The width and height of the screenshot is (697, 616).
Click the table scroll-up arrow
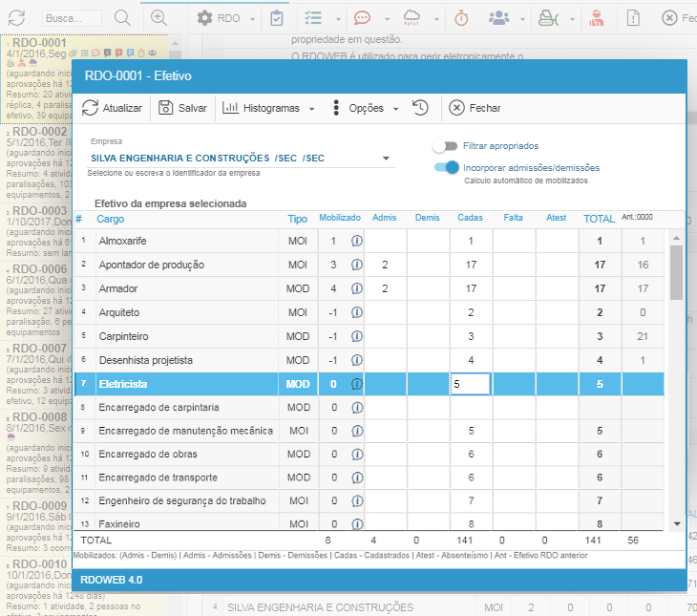tap(677, 239)
